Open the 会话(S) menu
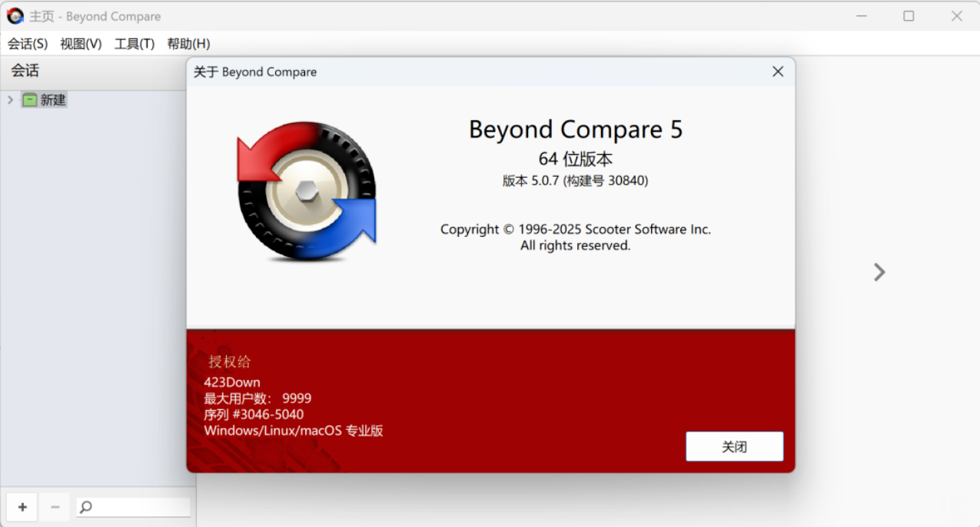This screenshot has width=980, height=527. [x=28, y=44]
